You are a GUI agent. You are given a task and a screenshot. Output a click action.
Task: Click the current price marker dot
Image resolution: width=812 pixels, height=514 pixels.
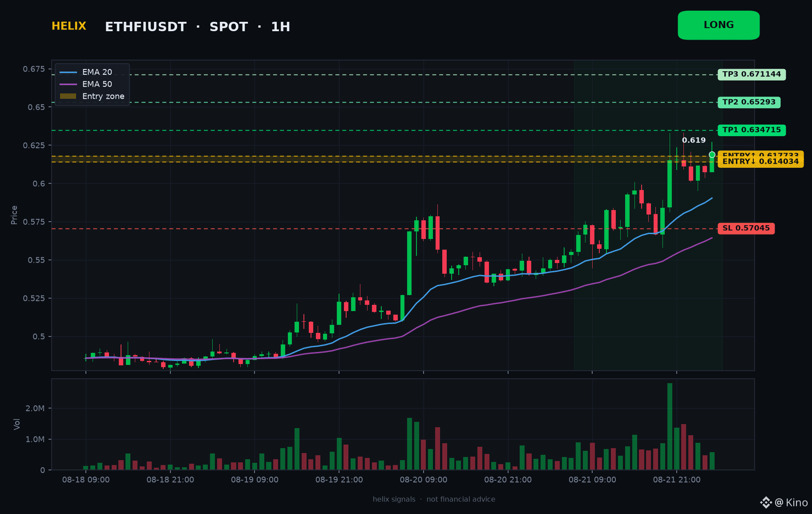712,155
